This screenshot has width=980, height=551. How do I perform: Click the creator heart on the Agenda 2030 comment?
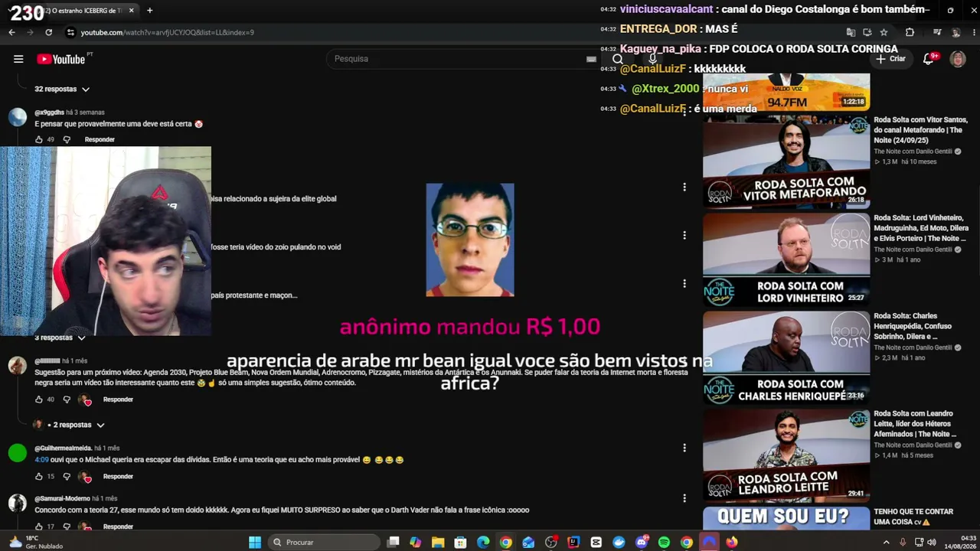[x=87, y=399]
